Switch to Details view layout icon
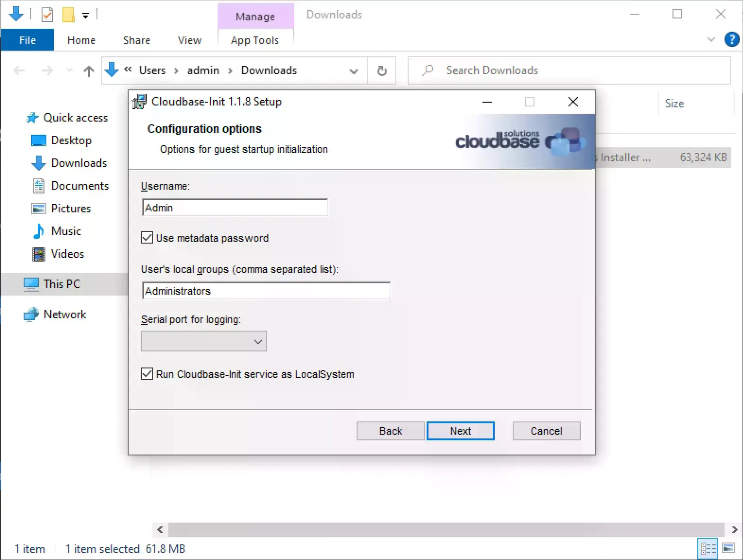The height and width of the screenshot is (560, 743). point(708,549)
